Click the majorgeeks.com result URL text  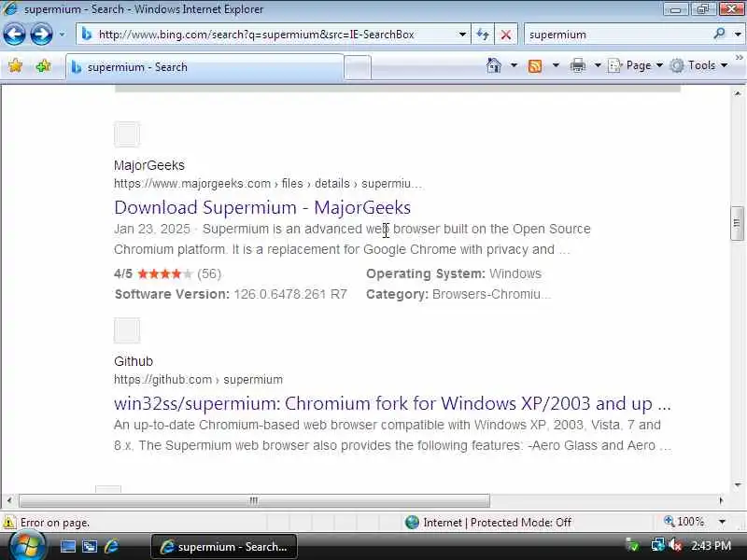268,183
